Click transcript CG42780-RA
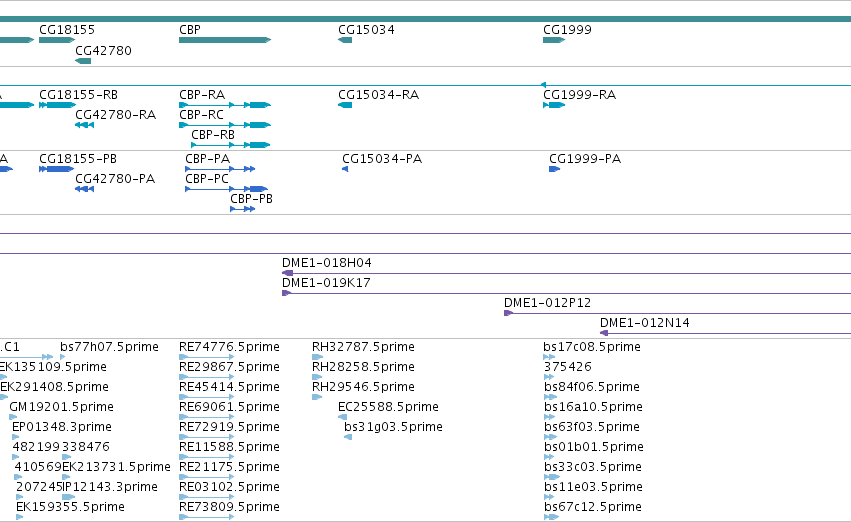 coord(116,115)
